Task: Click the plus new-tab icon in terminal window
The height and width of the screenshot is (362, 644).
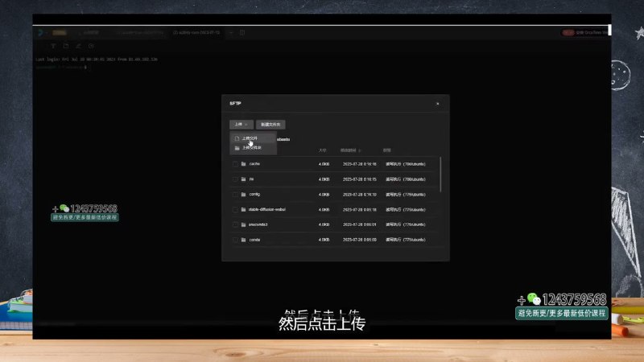Action: click(x=231, y=32)
